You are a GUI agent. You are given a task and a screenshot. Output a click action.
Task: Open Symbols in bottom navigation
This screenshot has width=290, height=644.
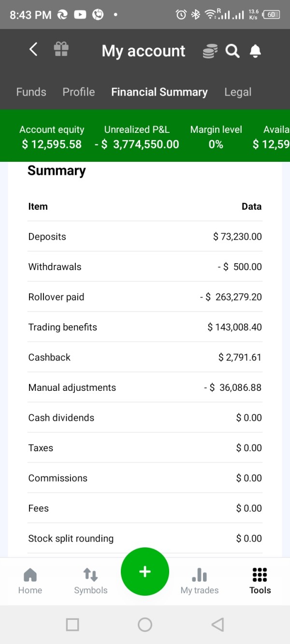click(90, 581)
